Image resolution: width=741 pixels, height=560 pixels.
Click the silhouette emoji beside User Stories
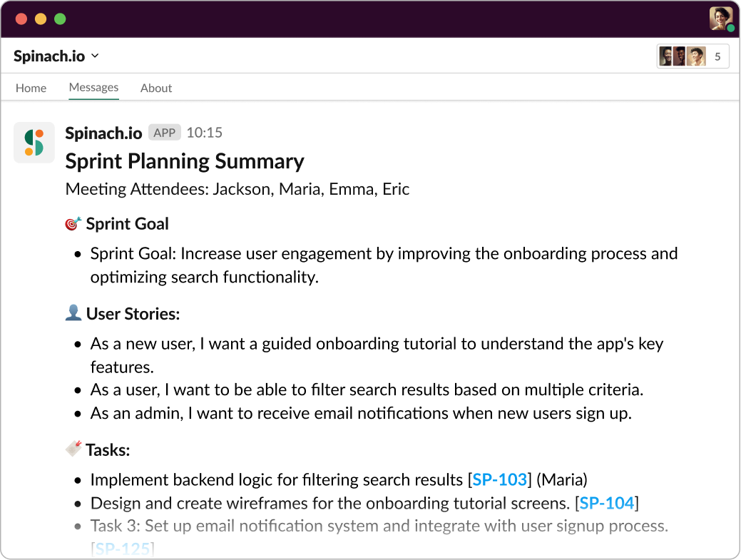tap(73, 313)
